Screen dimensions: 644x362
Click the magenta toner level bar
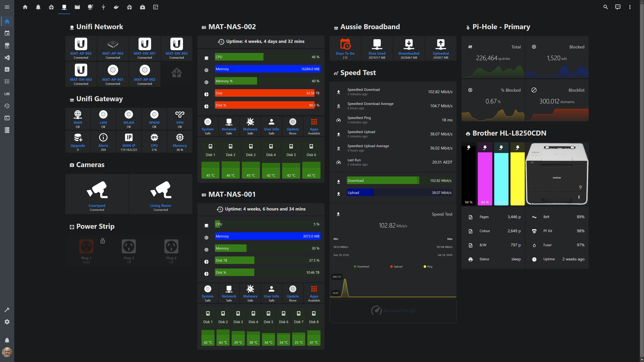485,175
